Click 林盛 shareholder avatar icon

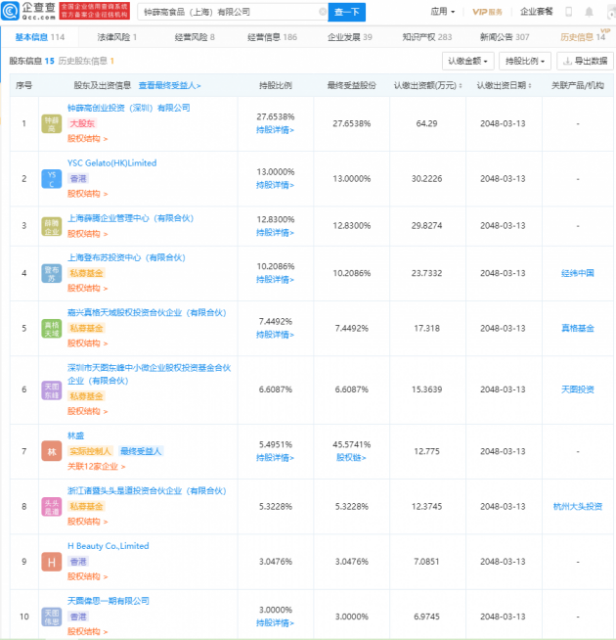tap(51, 451)
